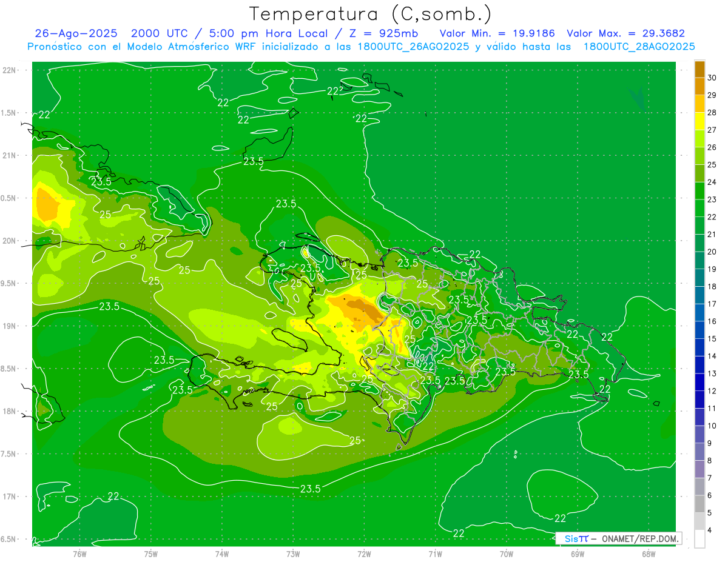Click the 17N latitude axis label
728x562 pixels.
point(9,497)
